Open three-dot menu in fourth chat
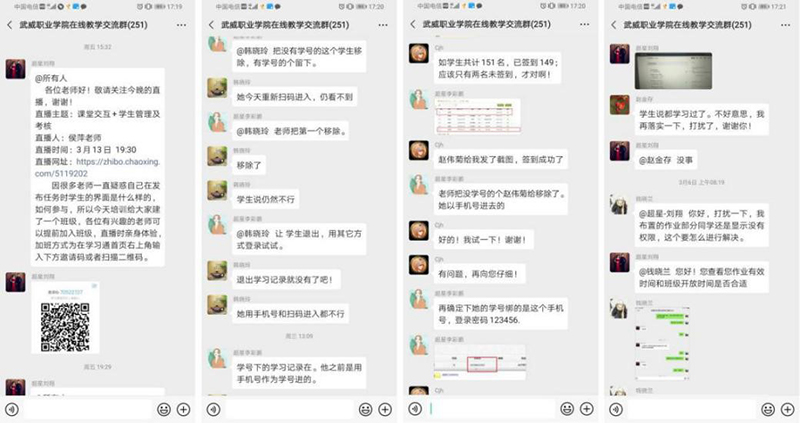The height and width of the screenshot is (423, 800). click(785, 25)
